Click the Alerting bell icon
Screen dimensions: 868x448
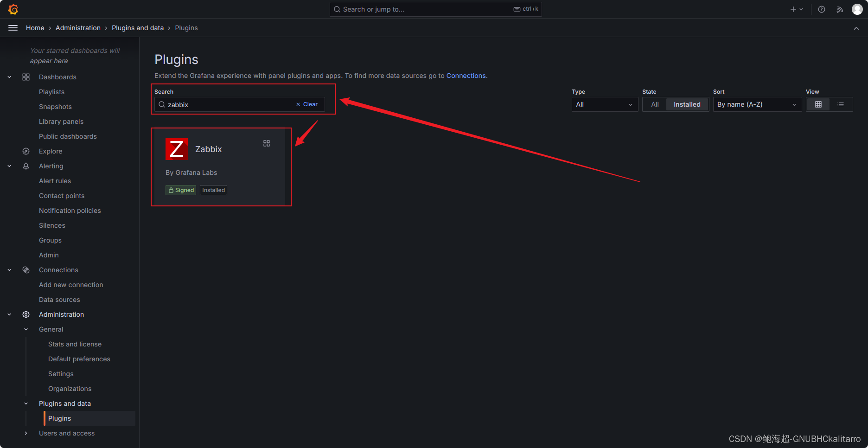click(26, 166)
